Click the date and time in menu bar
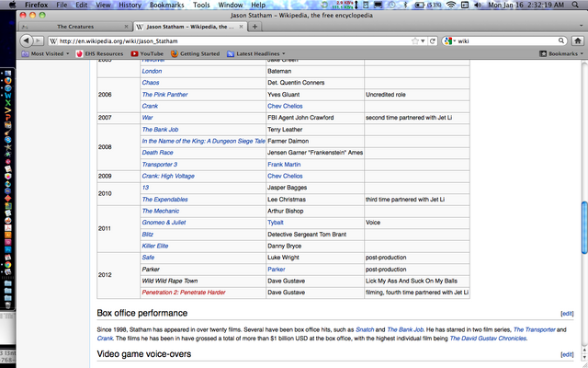Image resolution: width=588 pixels, height=368 pixels. pyautogui.click(x=526, y=5)
